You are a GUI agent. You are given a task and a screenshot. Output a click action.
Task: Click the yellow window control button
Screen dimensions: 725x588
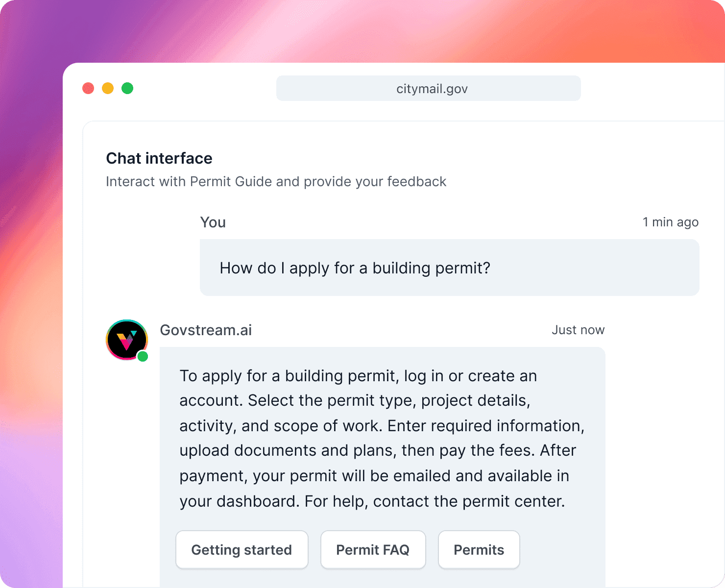pos(108,88)
